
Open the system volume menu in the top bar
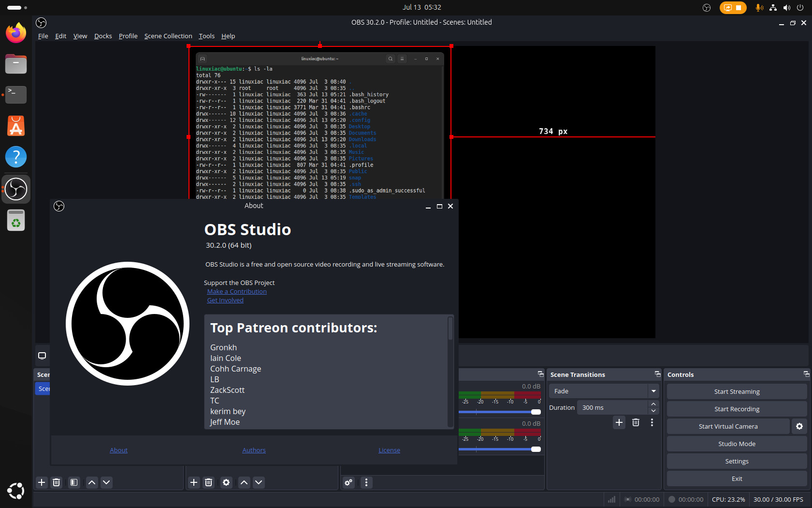[787, 7]
